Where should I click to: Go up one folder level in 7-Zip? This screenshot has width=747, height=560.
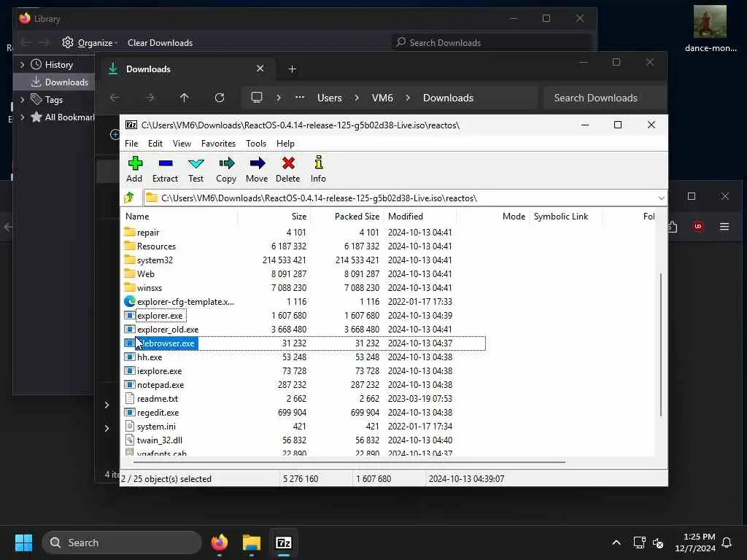(129, 198)
